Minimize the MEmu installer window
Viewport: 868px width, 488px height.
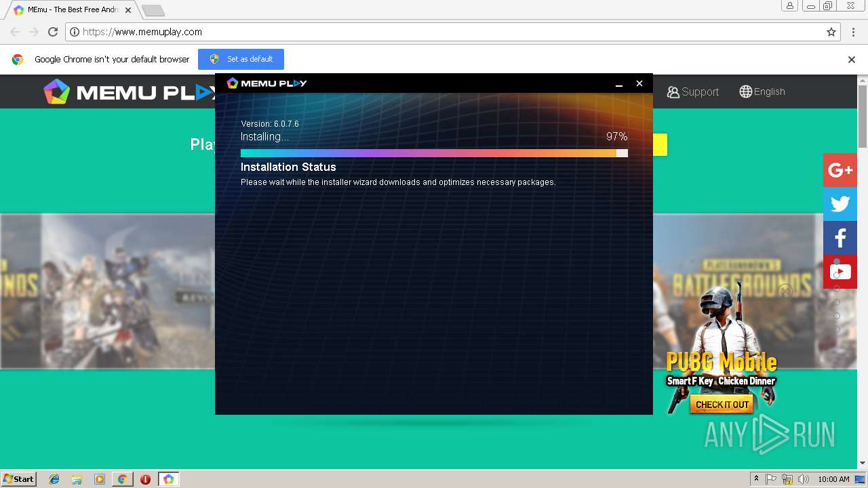click(x=619, y=83)
